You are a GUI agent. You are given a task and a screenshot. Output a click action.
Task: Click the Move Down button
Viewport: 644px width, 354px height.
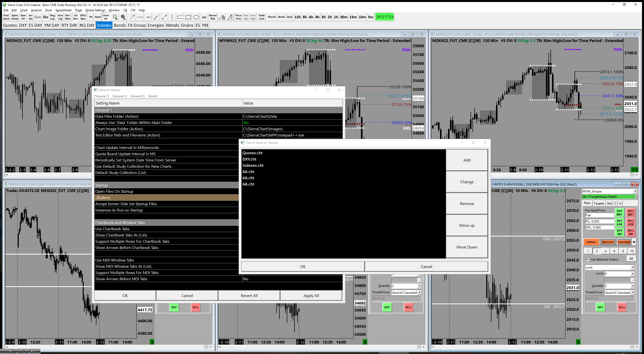point(466,247)
